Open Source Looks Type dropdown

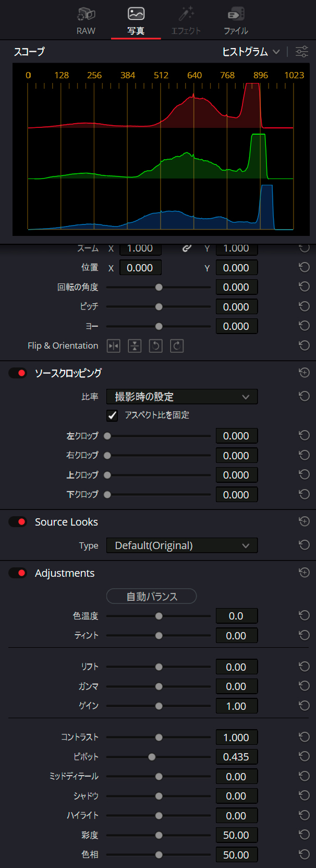[x=182, y=545]
